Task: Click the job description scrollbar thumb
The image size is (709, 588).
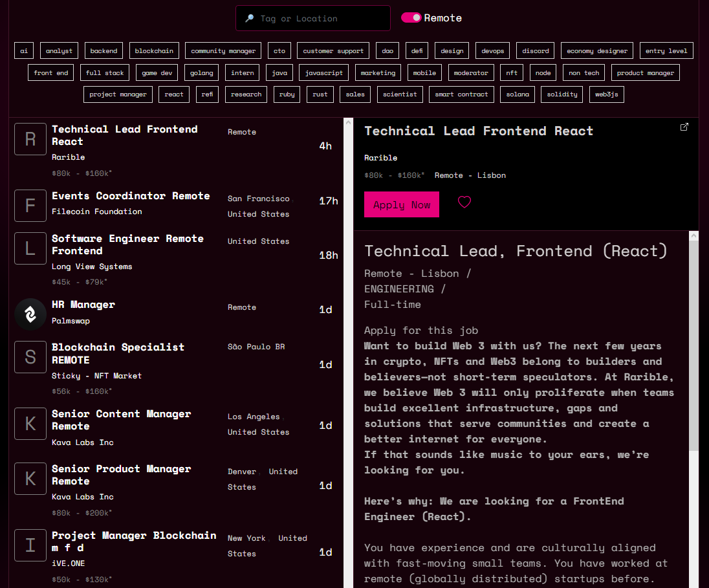Action: point(693,345)
